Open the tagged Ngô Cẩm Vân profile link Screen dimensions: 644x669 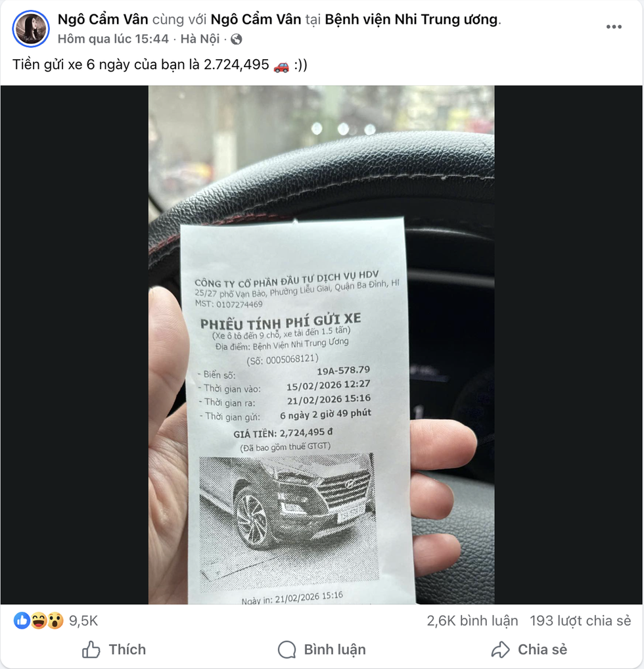[x=256, y=19]
